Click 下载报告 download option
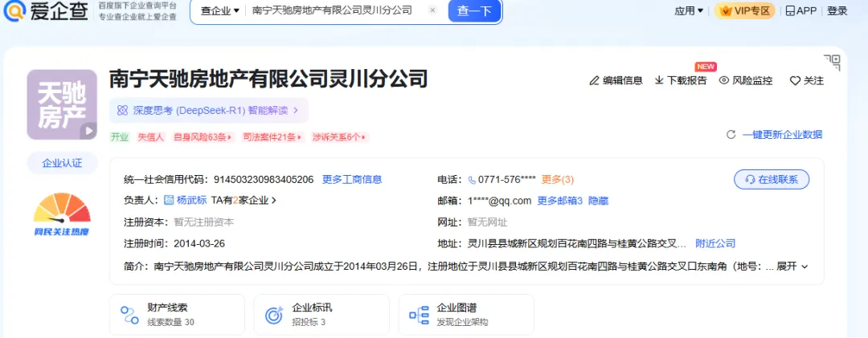Viewport: 868px width, 338px height. (681, 81)
